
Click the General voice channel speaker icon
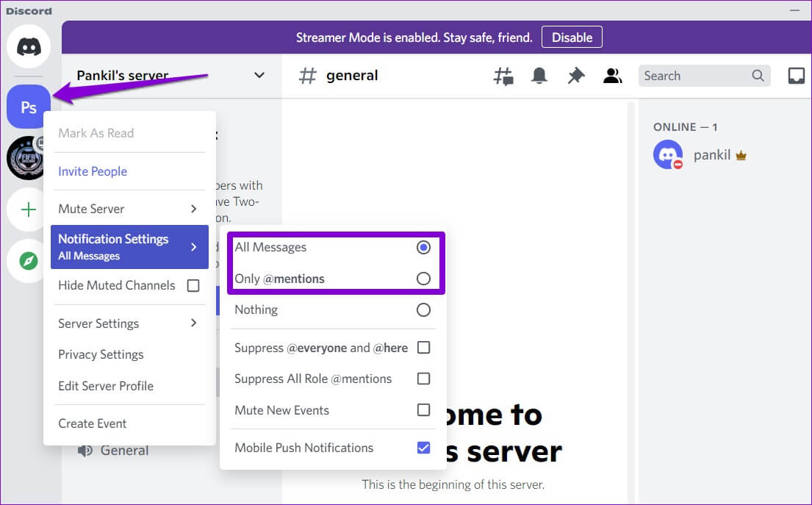(85, 451)
